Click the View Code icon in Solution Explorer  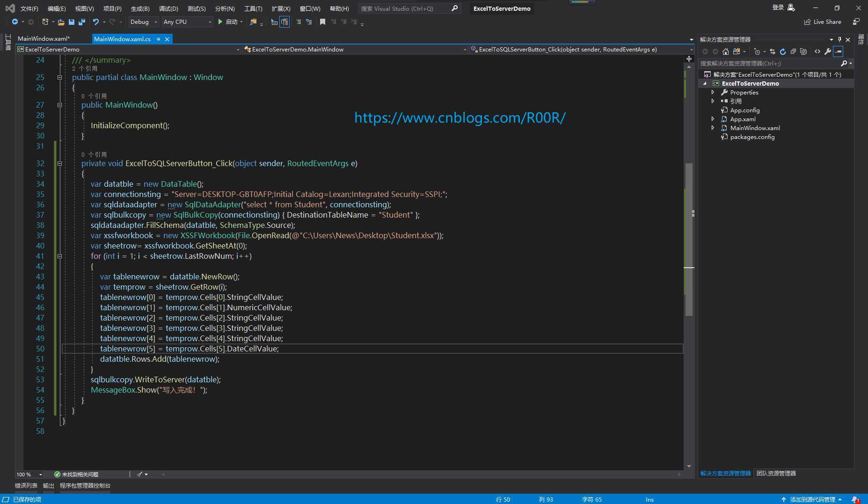[x=817, y=51]
